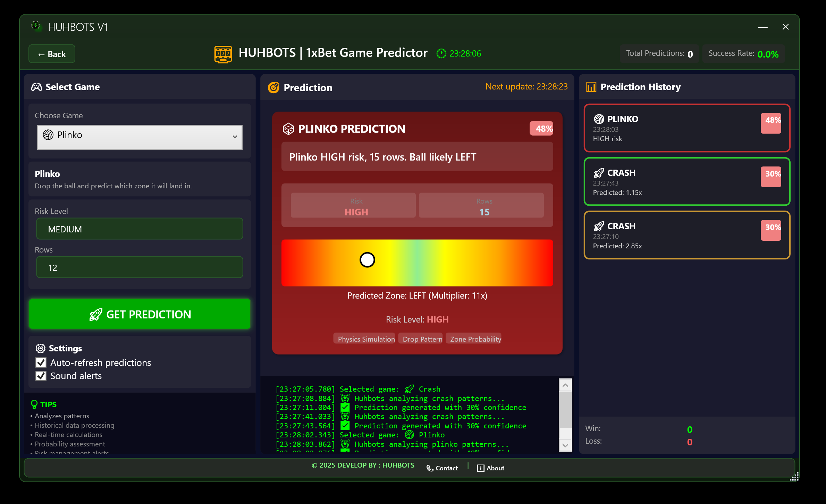Click the Plinko icon in the log line
Image resolution: width=826 pixels, height=504 pixels.
coord(410,435)
